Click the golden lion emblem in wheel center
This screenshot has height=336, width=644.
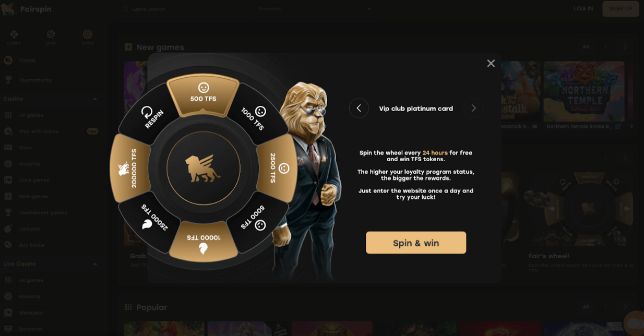(203, 169)
